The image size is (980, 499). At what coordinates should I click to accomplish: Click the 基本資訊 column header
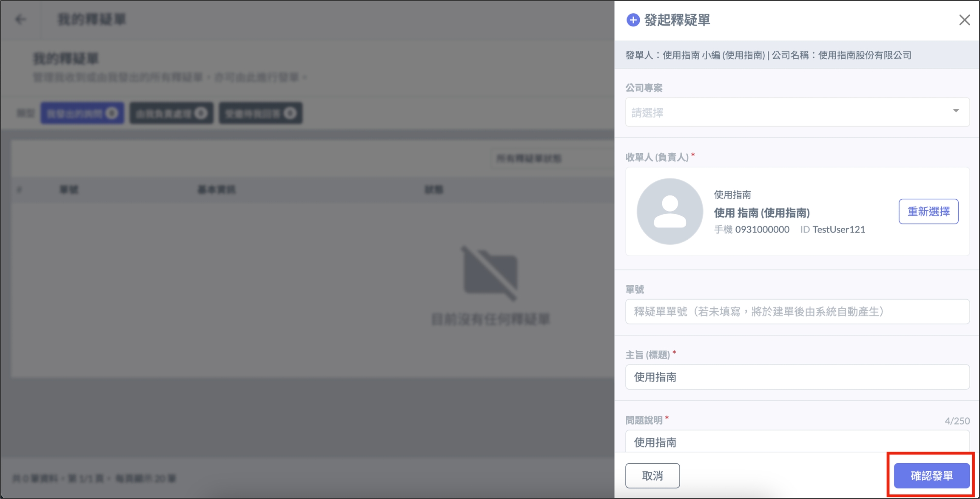(217, 190)
